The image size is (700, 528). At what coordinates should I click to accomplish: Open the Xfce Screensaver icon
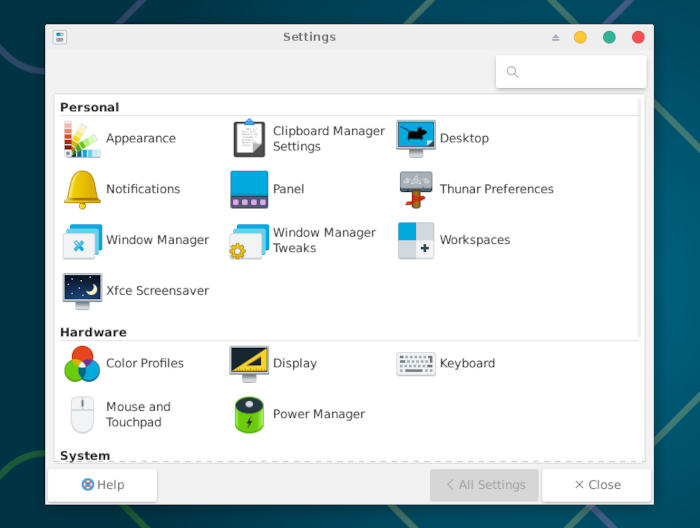[82, 291]
